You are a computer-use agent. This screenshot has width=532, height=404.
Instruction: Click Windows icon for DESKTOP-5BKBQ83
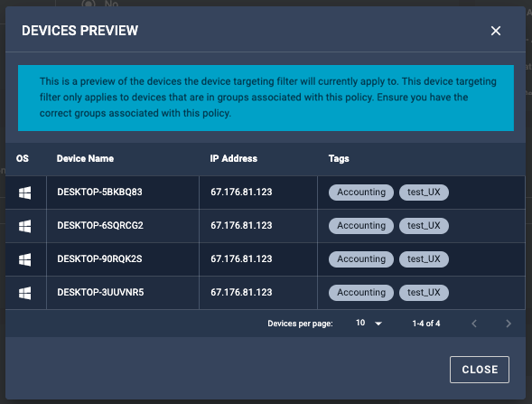pyautogui.click(x=24, y=193)
